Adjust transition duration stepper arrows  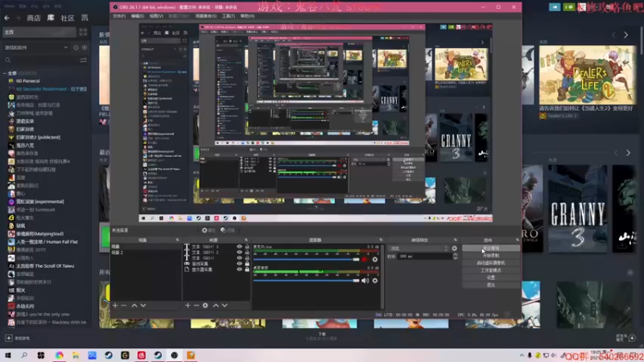455,256
